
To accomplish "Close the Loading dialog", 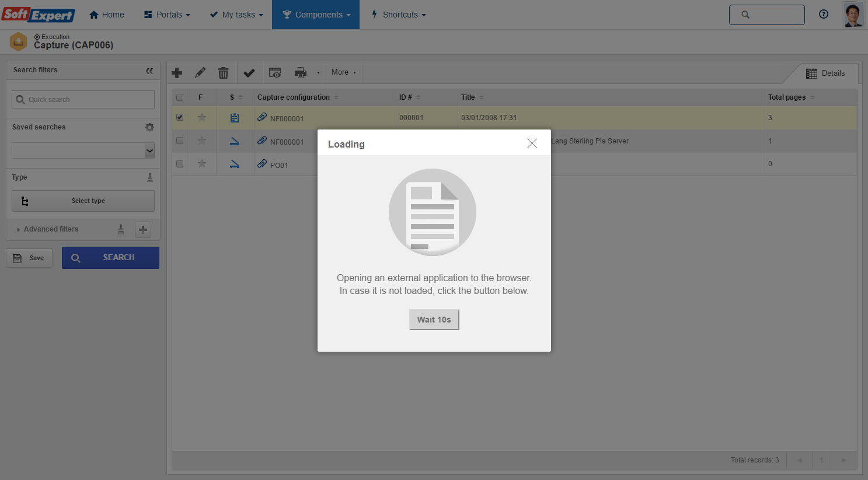I will point(532,143).
